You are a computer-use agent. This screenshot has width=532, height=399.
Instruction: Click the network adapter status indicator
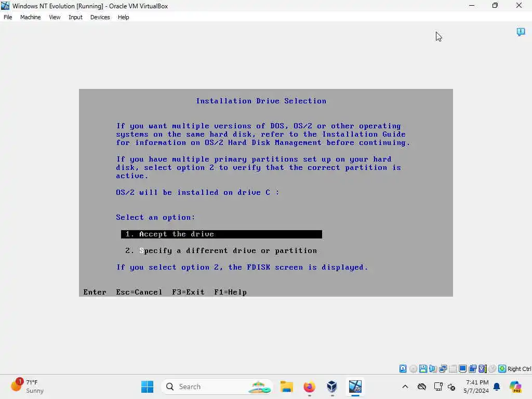[443, 368]
